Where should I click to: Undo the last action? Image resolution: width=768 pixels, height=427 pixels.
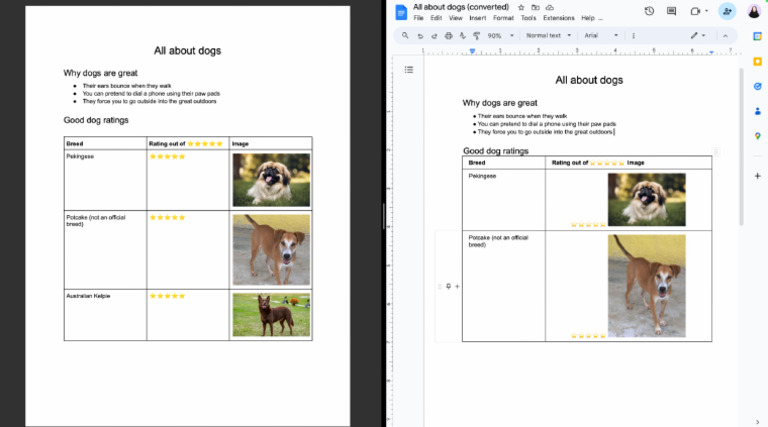(x=420, y=36)
